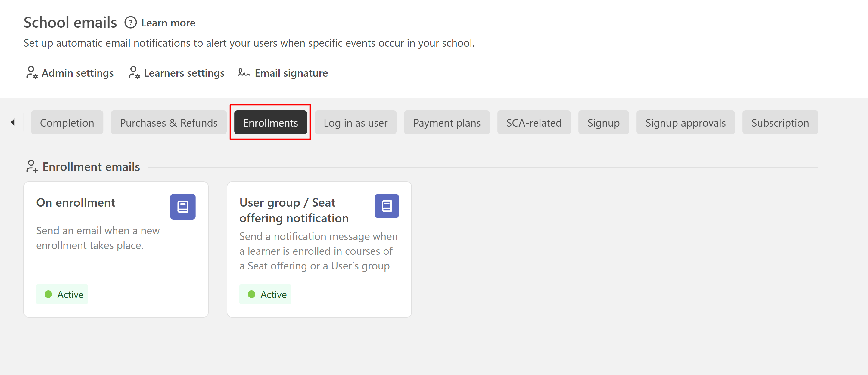Select the Enrollments tab
The height and width of the screenshot is (375, 868).
pos(270,122)
